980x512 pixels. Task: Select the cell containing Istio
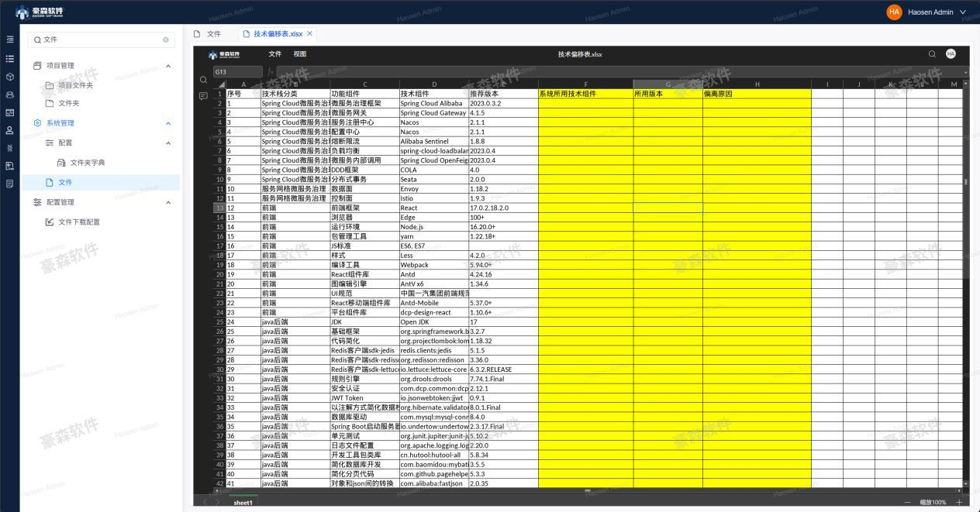[434, 198]
